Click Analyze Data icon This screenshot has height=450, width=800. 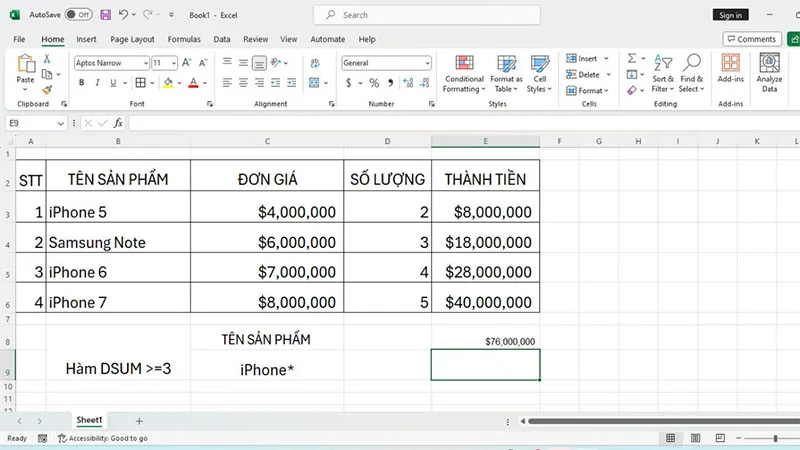pos(769,72)
